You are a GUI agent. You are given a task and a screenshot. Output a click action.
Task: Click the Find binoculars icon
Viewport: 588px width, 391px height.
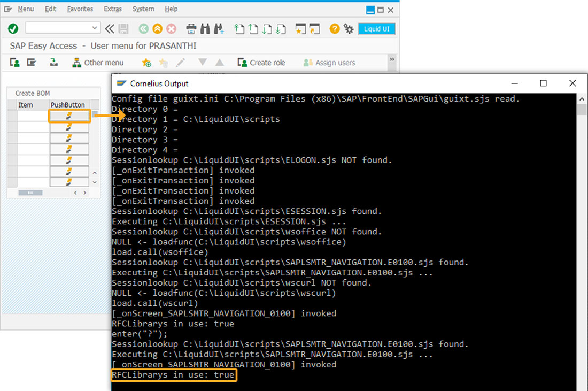205,29
